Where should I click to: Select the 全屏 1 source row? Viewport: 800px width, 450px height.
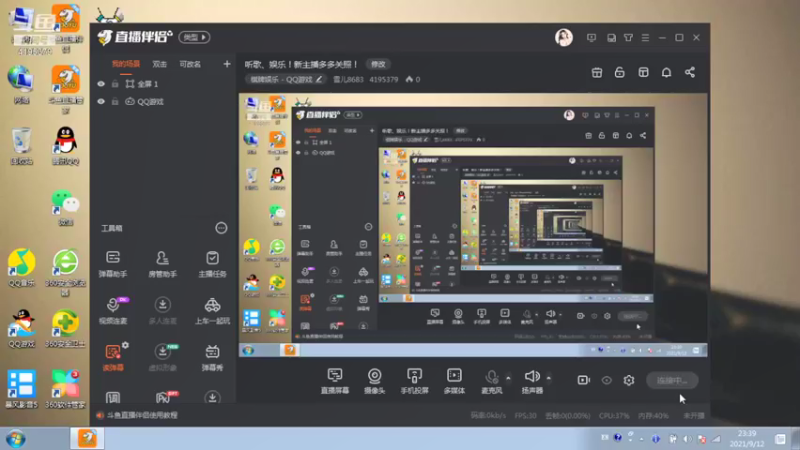click(163, 84)
